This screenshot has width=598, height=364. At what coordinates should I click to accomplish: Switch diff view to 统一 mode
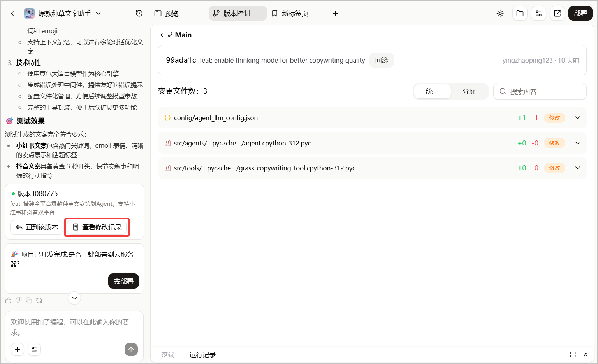tap(432, 91)
